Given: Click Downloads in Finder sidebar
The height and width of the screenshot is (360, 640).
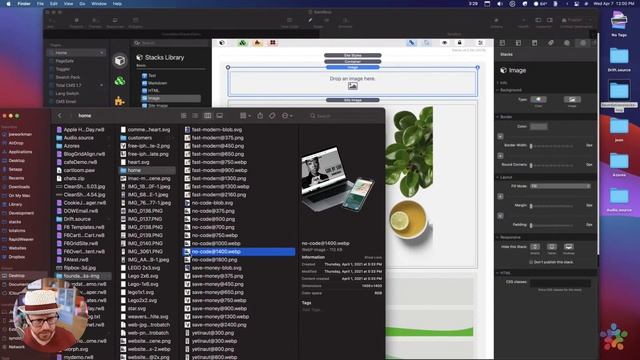Looking at the screenshot, I should (x=19, y=187).
